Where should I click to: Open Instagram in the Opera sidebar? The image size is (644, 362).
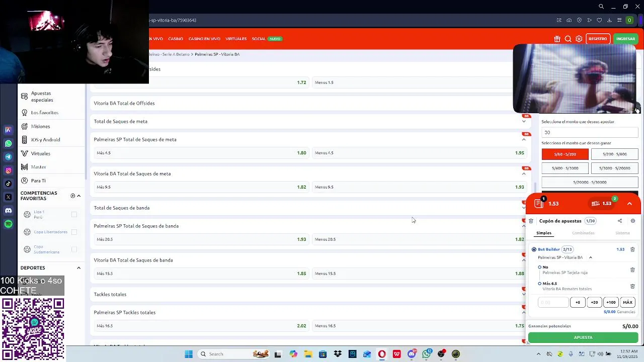[8, 170]
